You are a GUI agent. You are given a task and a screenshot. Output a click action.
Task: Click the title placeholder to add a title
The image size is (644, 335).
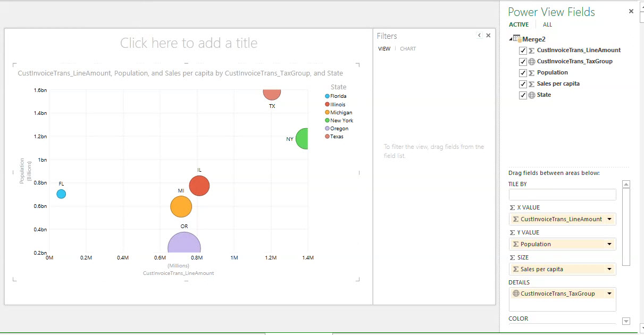pos(189,43)
